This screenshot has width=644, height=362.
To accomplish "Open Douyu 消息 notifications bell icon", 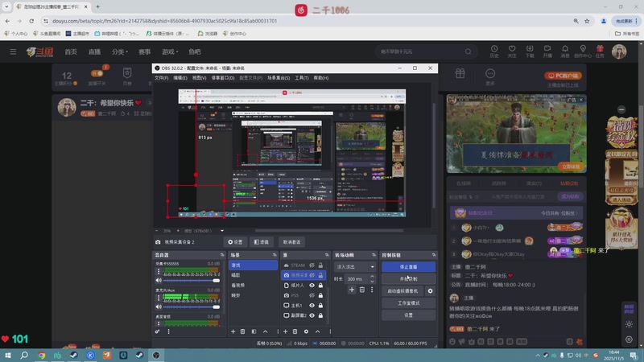I will tap(565, 51).
